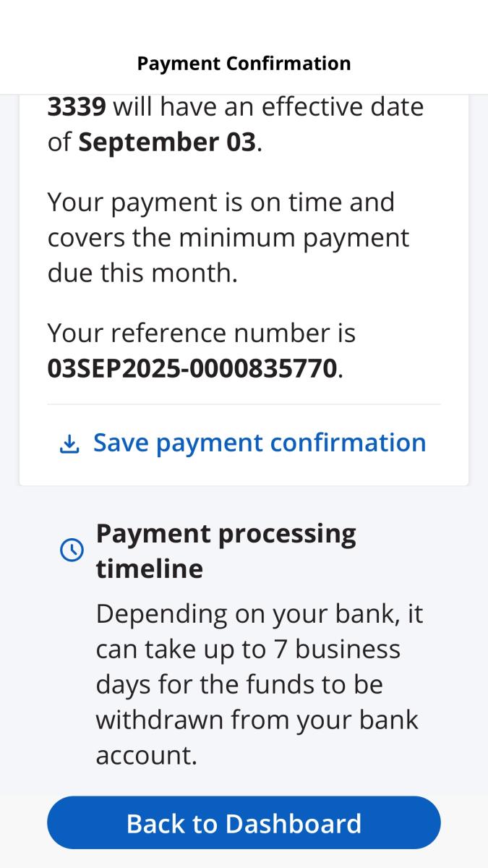The height and width of the screenshot is (868, 488).
Task: Tap the "Your payment is on time" line
Action: (221, 202)
